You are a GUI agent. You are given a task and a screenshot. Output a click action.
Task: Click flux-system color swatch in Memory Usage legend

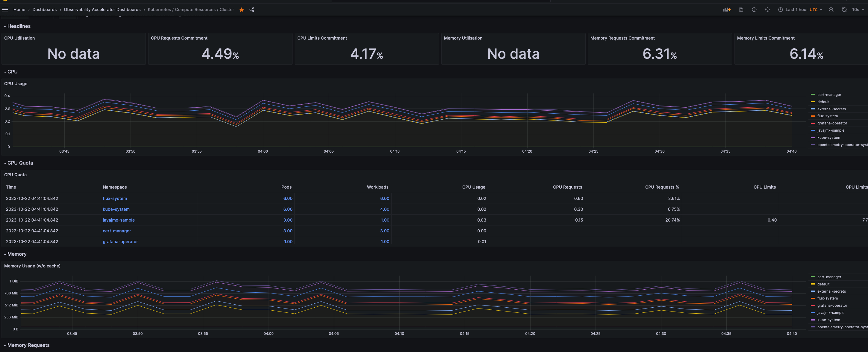813,298
